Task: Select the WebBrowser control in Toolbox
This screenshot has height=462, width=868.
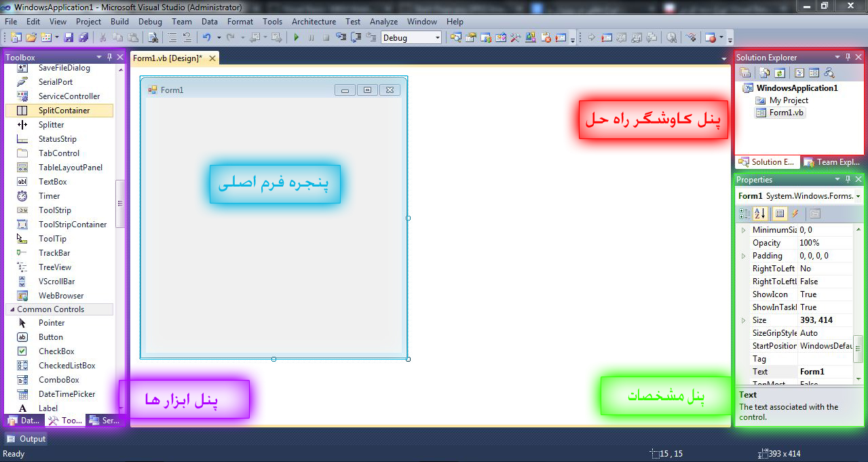Action: click(60, 296)
